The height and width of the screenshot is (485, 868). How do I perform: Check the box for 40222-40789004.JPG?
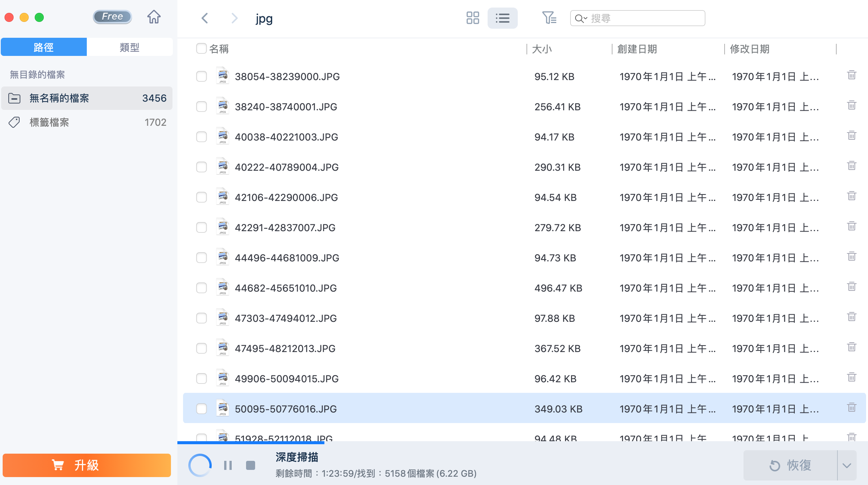pyautogui.click(x=202, y=167)
